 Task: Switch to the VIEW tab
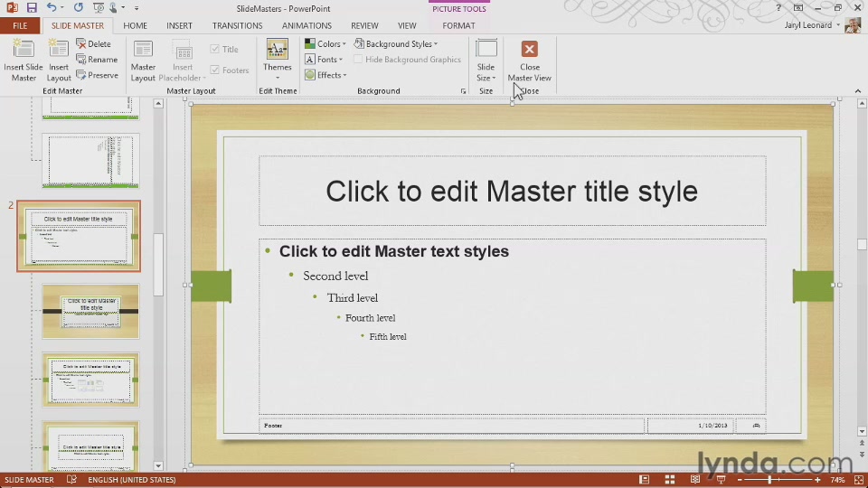tap(407, 25)
